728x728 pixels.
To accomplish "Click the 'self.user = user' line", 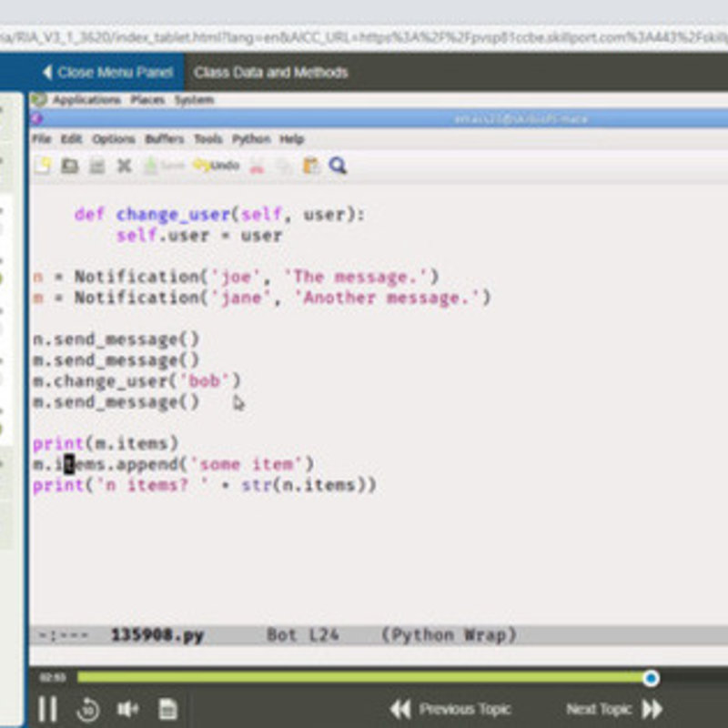I will coord(199,236).
